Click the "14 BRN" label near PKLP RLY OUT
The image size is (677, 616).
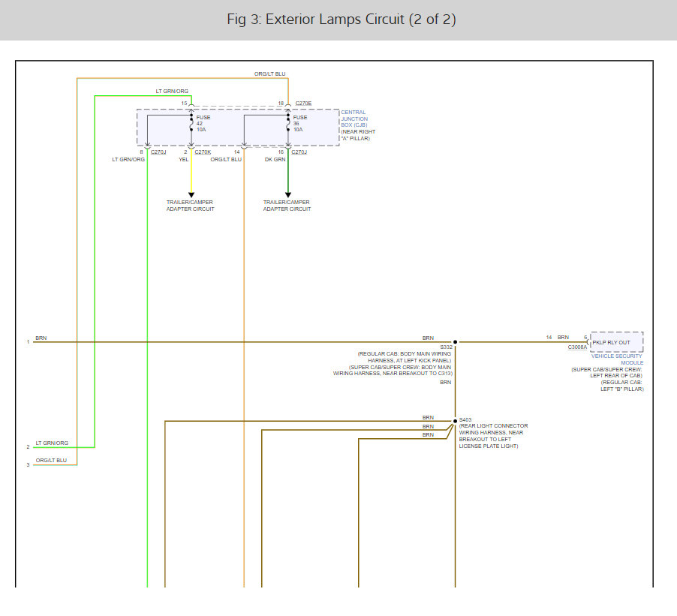558,337
